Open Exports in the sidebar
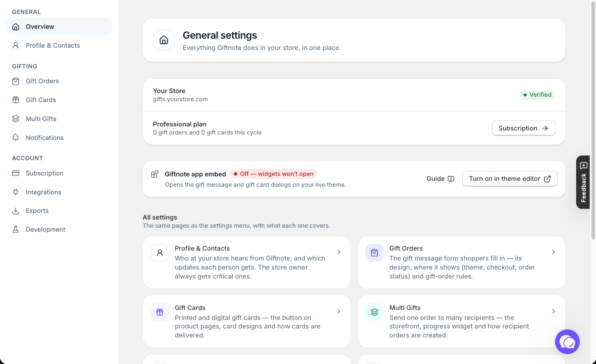596x364 pixels. [x=59, y=211]
